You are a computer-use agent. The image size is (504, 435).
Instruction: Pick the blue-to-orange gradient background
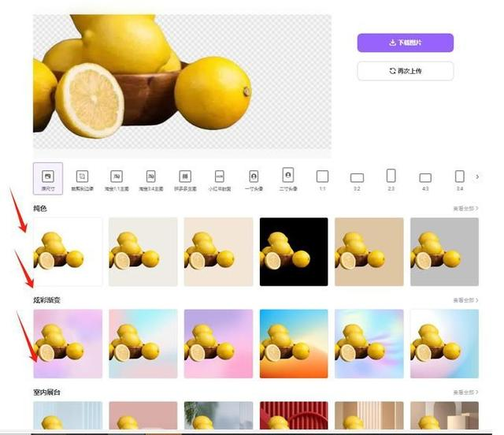(294, 344)
